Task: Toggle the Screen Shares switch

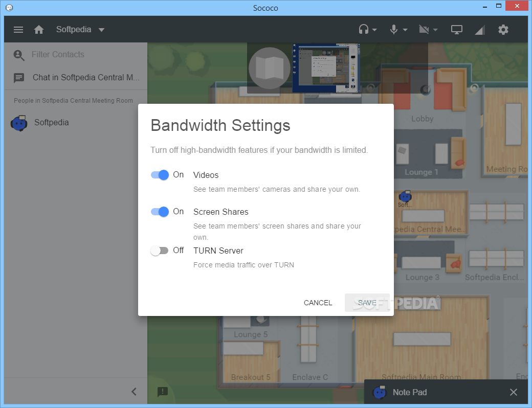Action: 160,212
